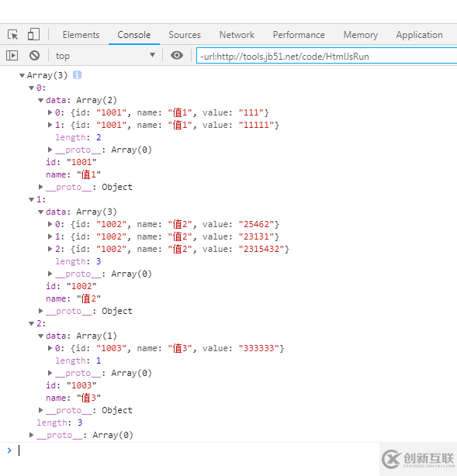Image resolution: width=457 pixels, height=476 pixels.
Task: Collapse the root Array(3) node
Action: pyautogui.click(x=22, y=75)
